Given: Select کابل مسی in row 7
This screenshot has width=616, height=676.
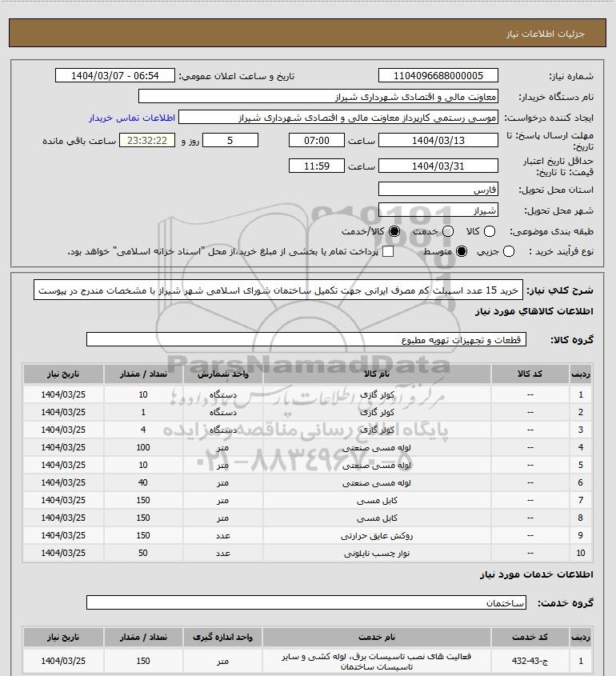Looking at the screenshot, I should coord(377,501).
